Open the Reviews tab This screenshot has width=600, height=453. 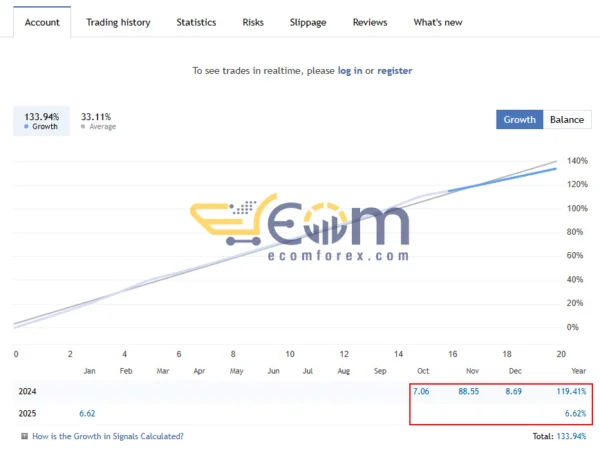pos(370,22)
